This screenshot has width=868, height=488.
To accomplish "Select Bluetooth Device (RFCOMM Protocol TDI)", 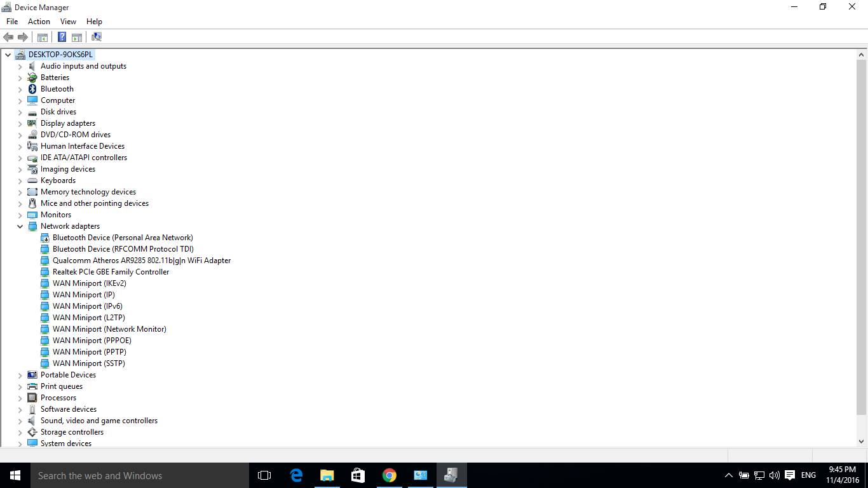I will (x=123, y=249).
